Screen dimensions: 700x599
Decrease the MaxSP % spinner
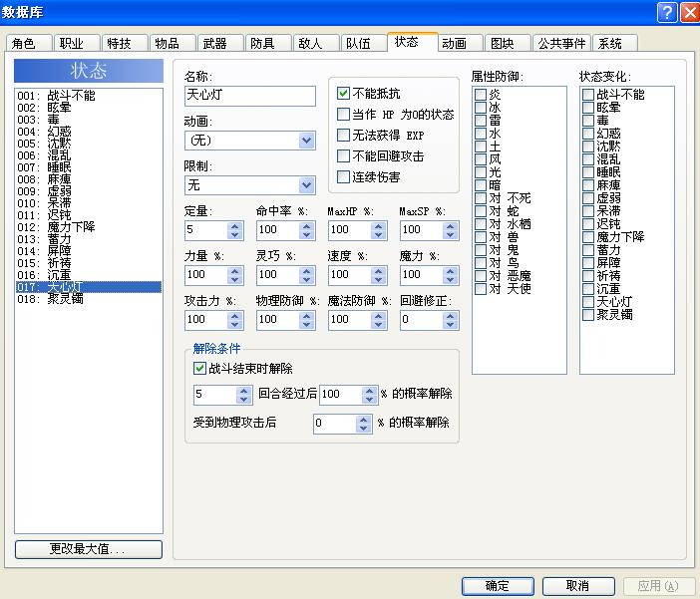coord(451,235)
